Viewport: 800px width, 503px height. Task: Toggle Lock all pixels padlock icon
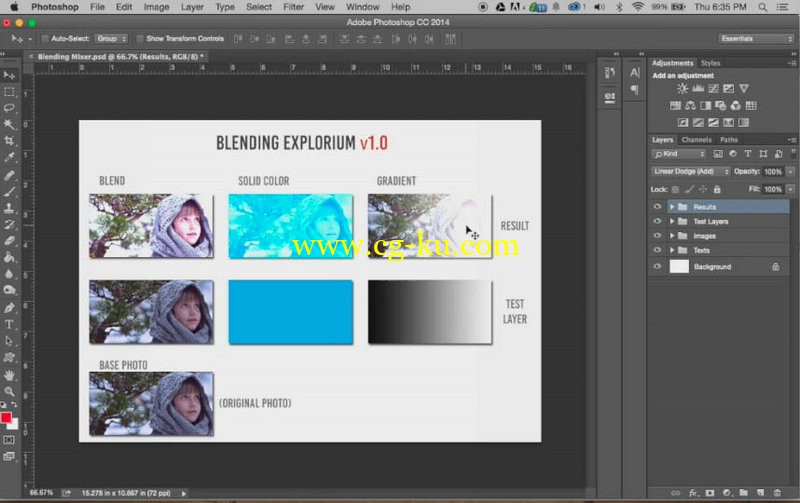(717, 189)
